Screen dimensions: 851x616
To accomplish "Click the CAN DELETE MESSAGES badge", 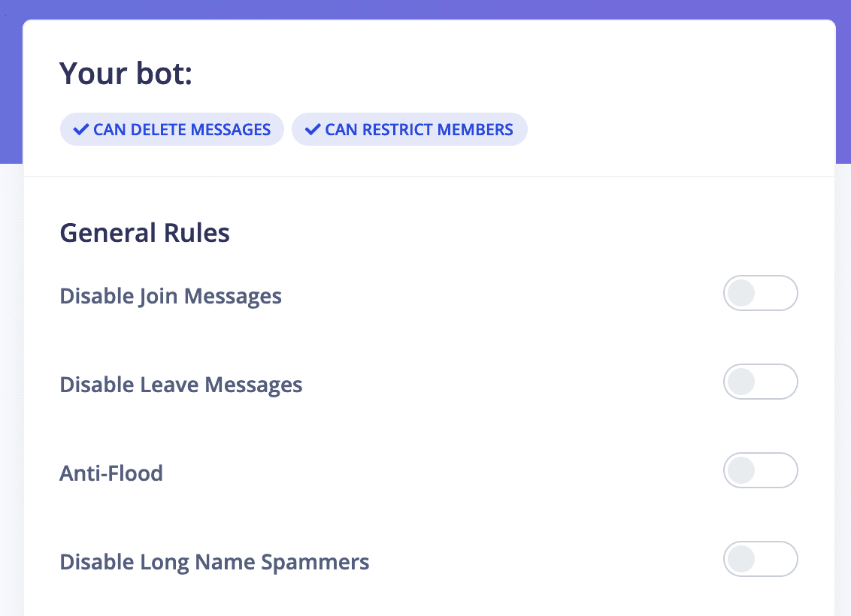I will coord(172,129).
